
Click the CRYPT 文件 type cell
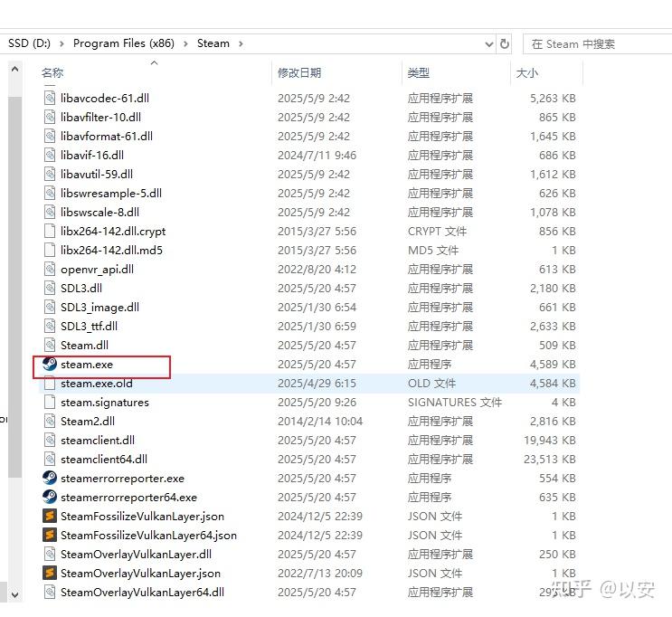click(x=437, y=231)
